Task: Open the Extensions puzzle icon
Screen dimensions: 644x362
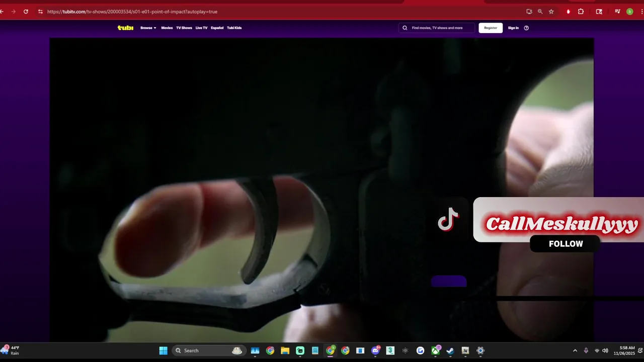Action: coord(581,12)
